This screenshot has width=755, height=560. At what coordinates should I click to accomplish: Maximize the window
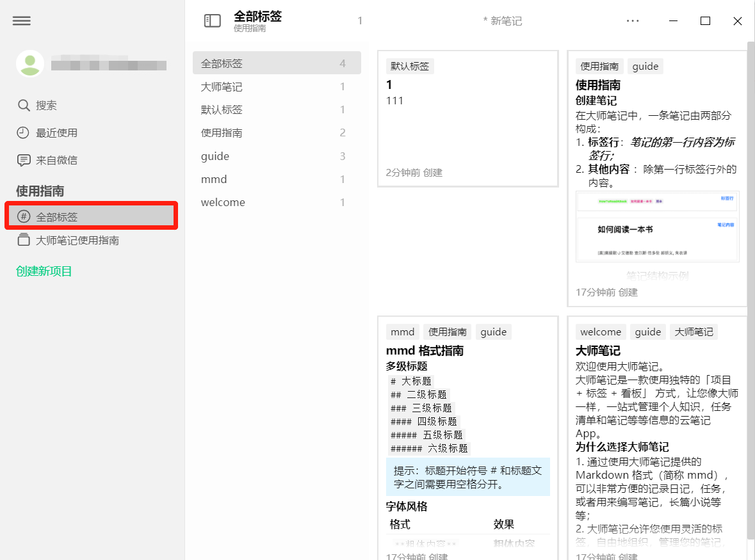(x=705, y=20)
